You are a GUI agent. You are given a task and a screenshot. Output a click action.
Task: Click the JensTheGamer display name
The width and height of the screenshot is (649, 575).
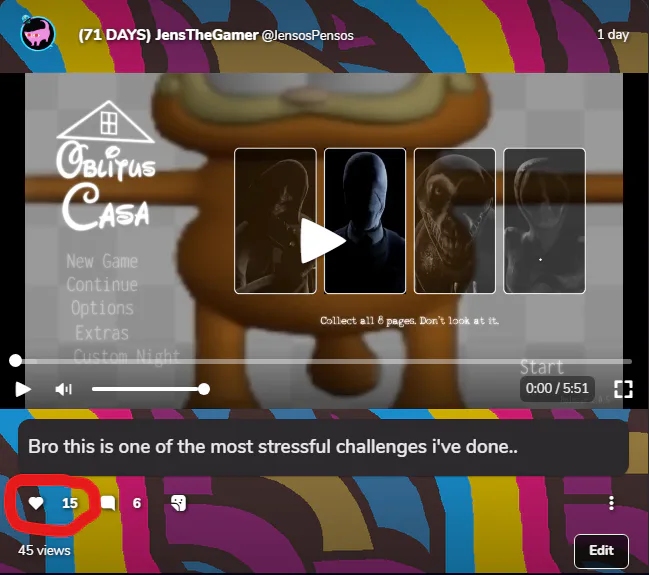(x=168, y=35)
